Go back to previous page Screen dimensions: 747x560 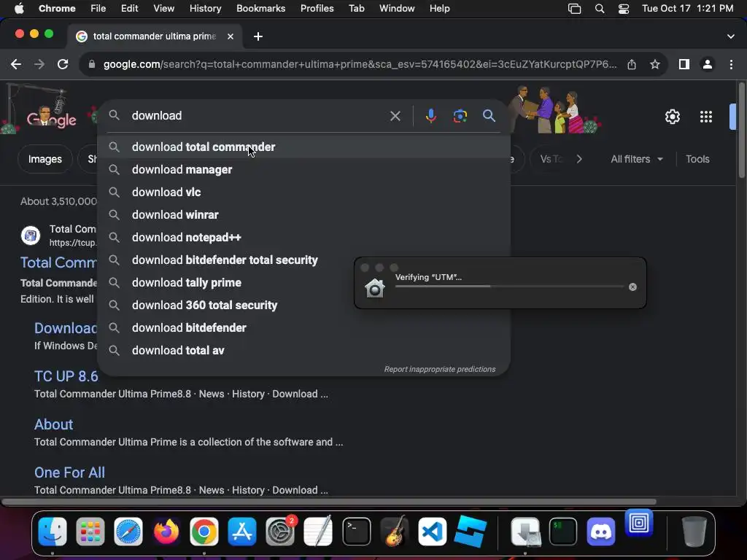tap(16, 64)
